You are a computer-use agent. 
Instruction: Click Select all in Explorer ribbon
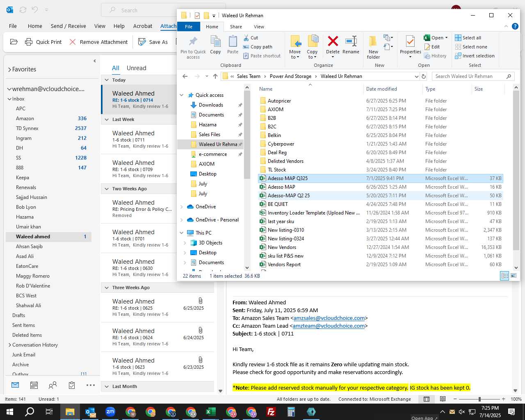(468, 38)
